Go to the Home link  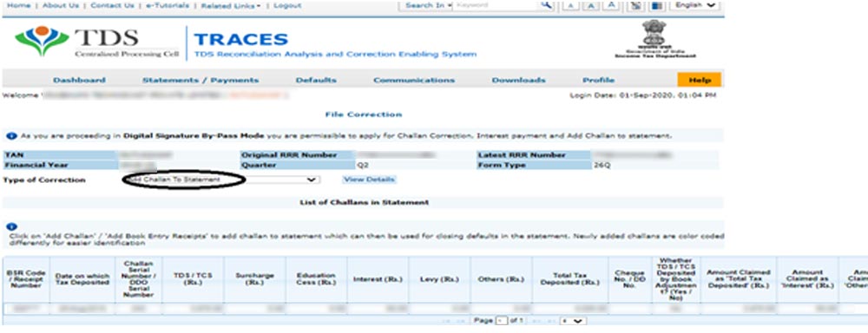click(18, 5)
